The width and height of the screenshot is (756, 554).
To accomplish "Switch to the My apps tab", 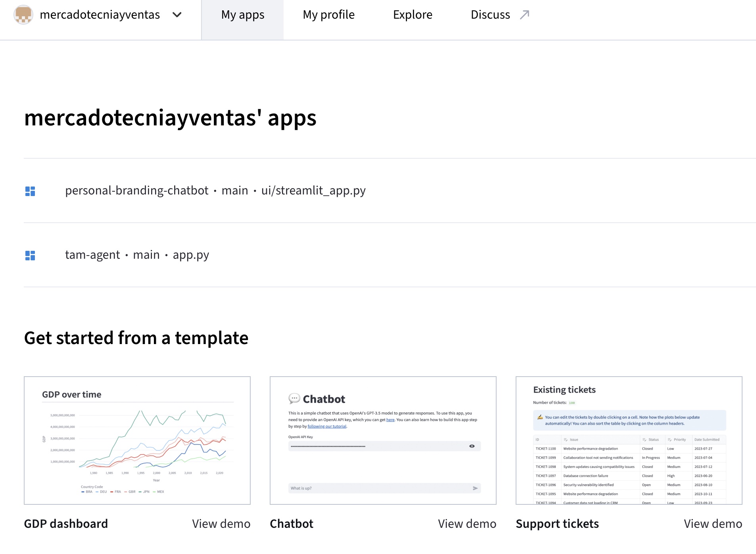I will (242, 15).
